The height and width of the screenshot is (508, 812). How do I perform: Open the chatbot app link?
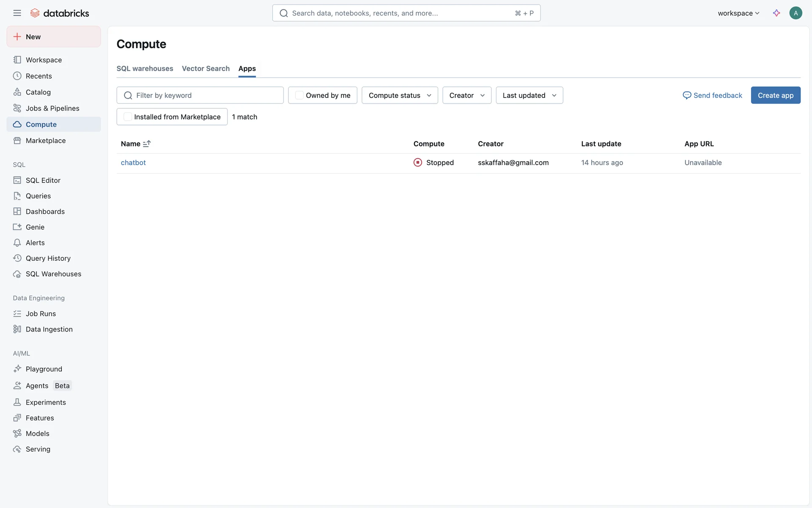133,163
